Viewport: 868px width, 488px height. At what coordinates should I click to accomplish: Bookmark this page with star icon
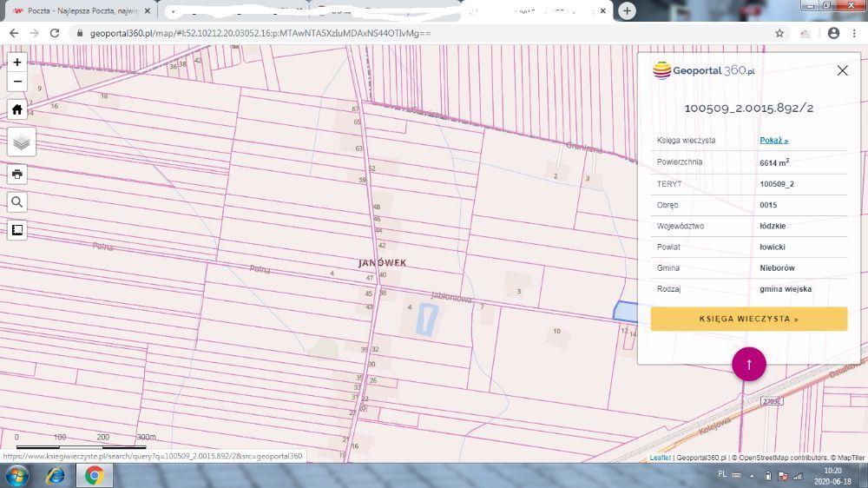point(779,33)
